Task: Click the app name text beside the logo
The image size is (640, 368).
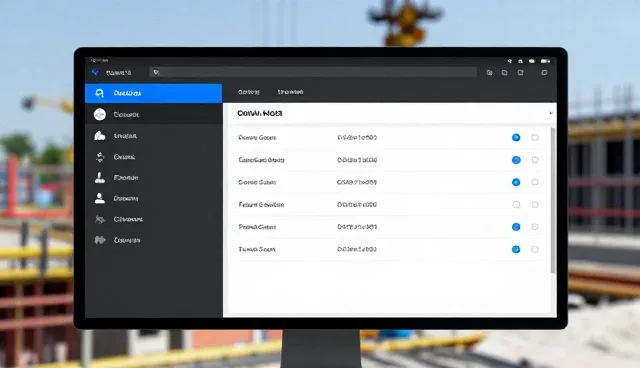Action: 118,73
